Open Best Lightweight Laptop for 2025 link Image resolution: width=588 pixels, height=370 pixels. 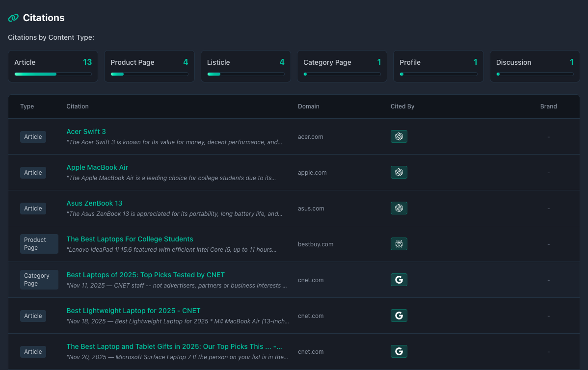pyautogui.click(x=133, y=311)
